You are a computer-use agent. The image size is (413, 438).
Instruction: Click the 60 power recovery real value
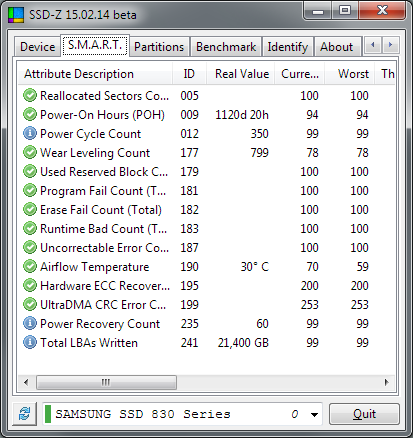click(x=262, y=324)
